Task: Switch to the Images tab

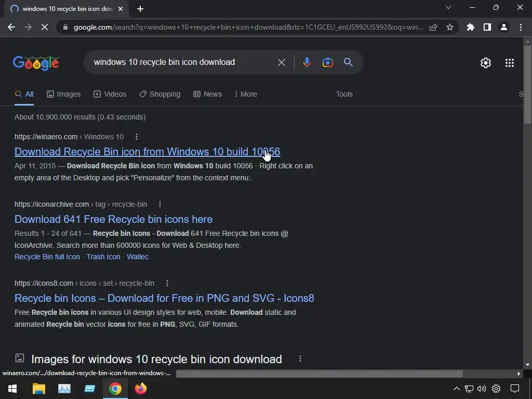Action: click(64, 94)
